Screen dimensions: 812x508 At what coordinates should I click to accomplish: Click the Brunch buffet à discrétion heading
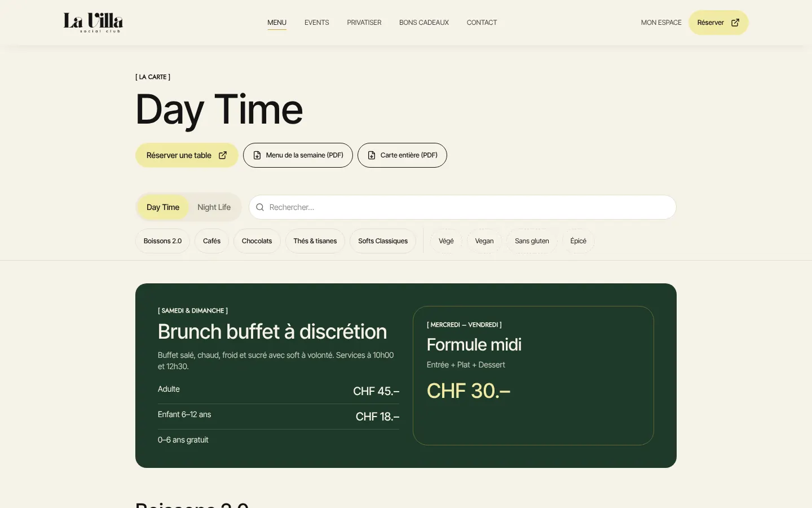(272, 332)
